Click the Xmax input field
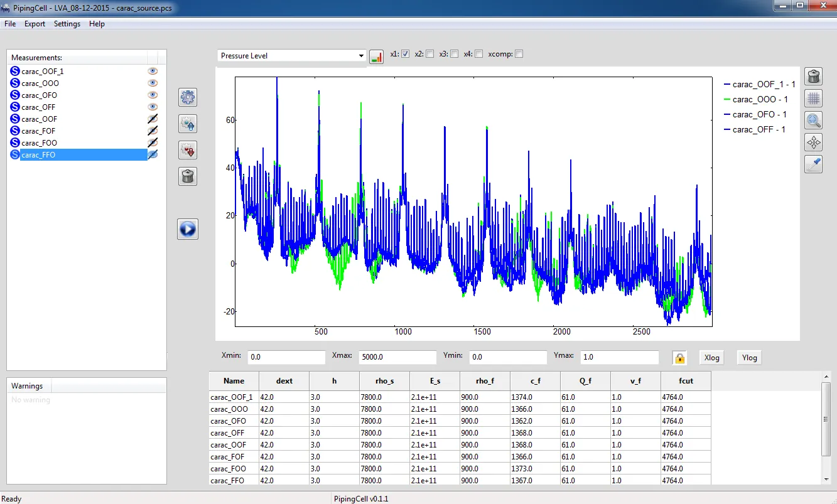 pos(397,357)
